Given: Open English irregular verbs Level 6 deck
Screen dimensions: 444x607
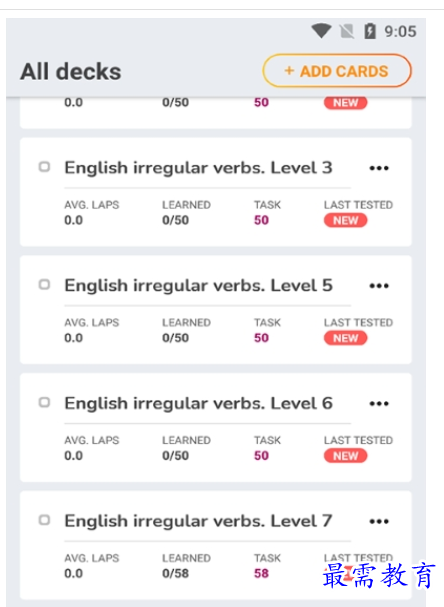Looking at the screenshot, I should click(198, 403).
